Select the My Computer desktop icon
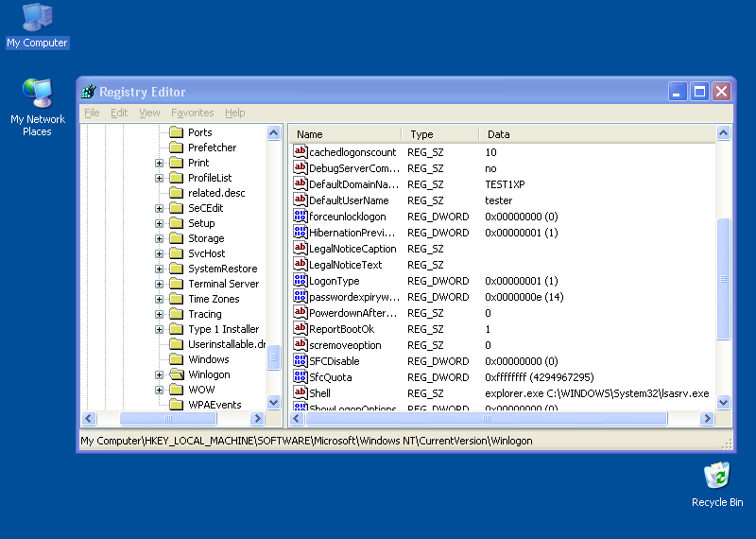This screenshot has width=756, height=539. click(x=37, y=26)
